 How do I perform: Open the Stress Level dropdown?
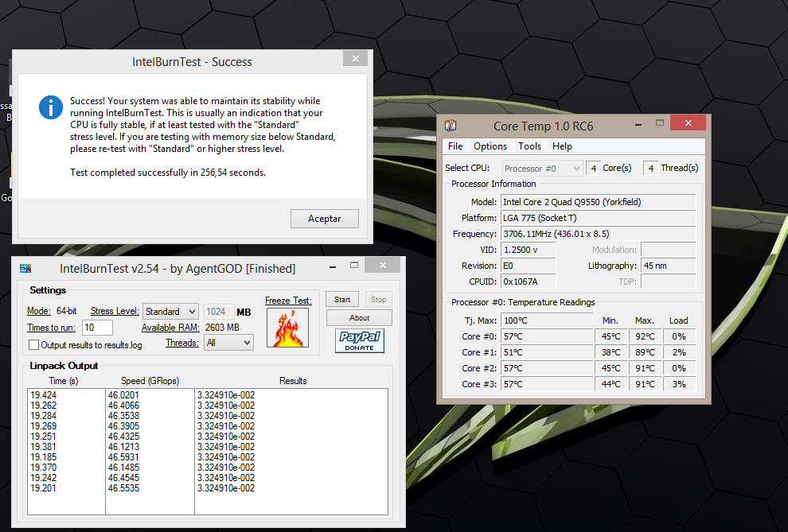(x=170, y=312)
